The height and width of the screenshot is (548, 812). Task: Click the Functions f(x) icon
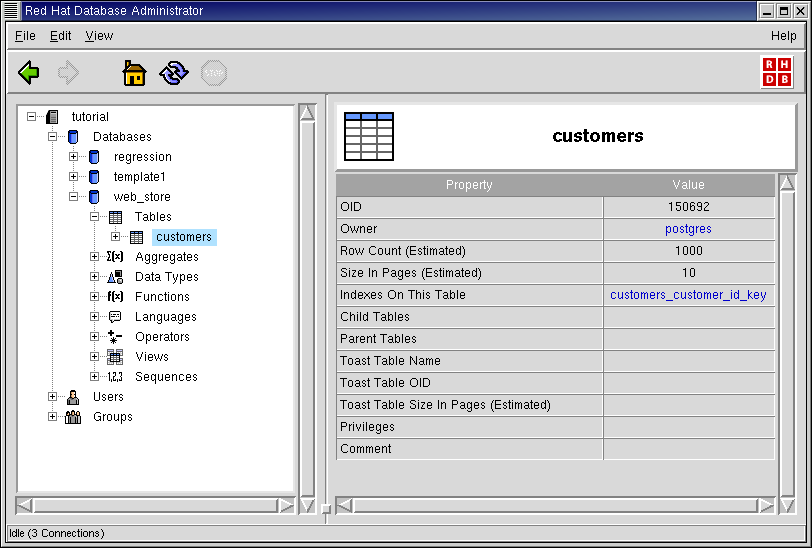click(x=115, y=296)
